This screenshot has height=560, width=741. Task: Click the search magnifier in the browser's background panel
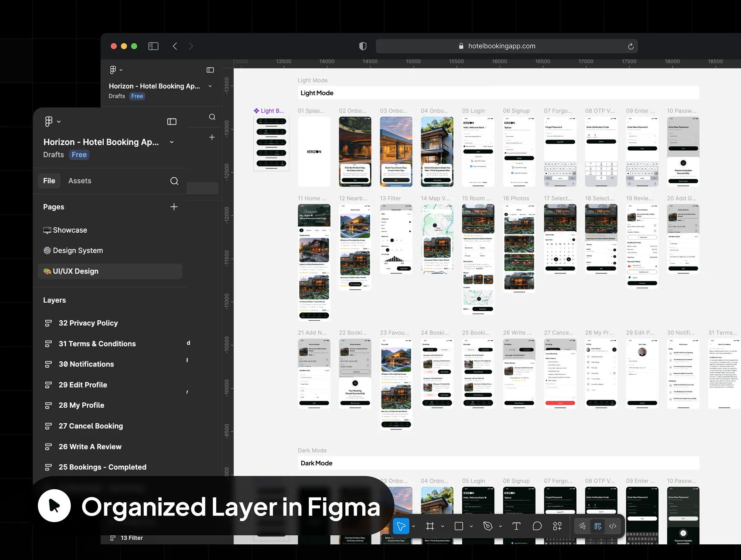pyautogui.click(x=212, y=117)
